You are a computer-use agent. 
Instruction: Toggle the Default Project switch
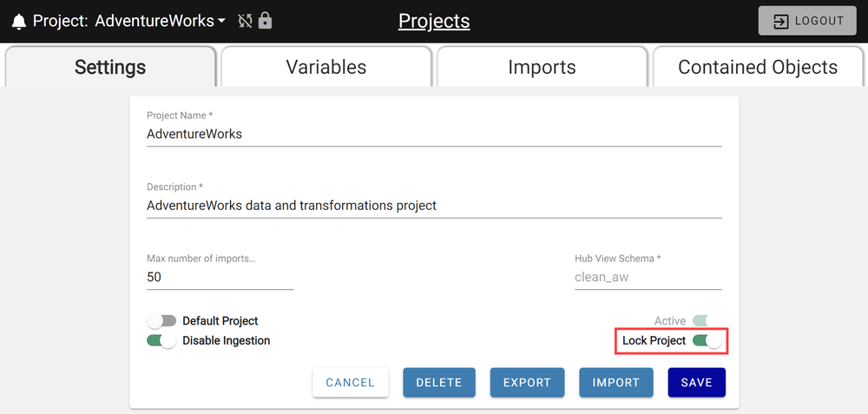tap(161, 321)
